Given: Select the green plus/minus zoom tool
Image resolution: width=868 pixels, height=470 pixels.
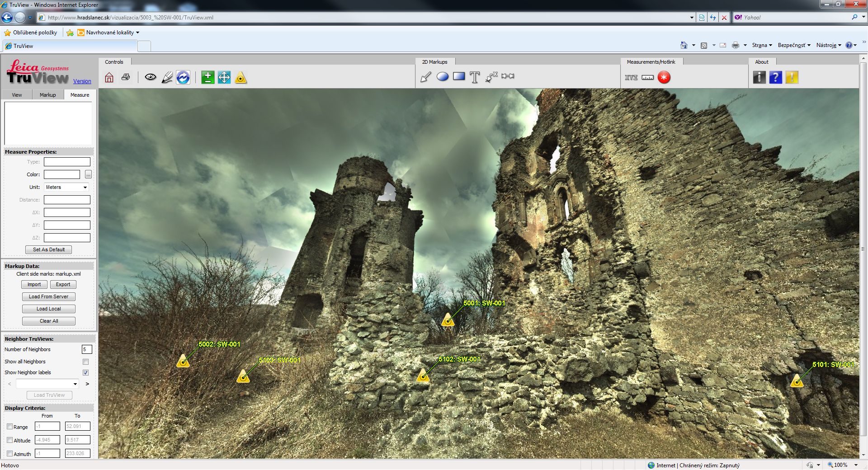Looking at the screenshot, I should [208, 77].
